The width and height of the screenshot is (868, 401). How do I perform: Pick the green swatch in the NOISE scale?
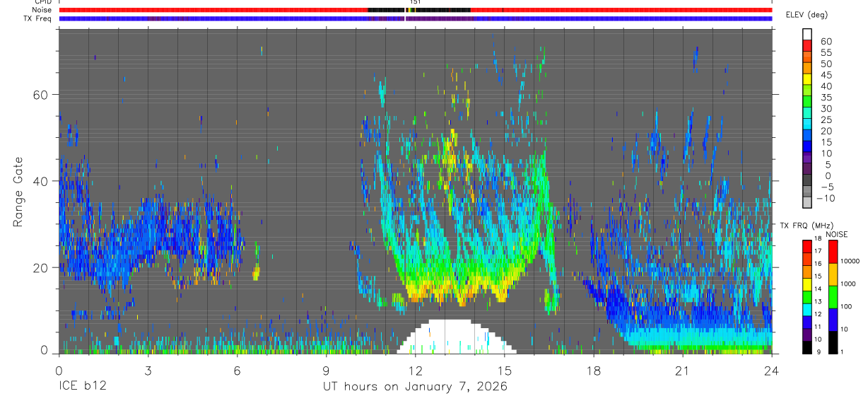click(x=833, y=296)
